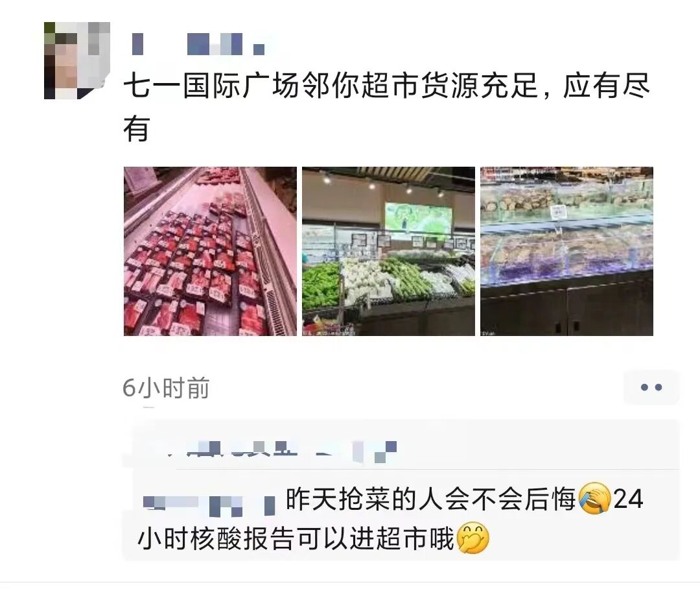Open the two-dot more options button
Screen dimensions: 700x589
651,387
